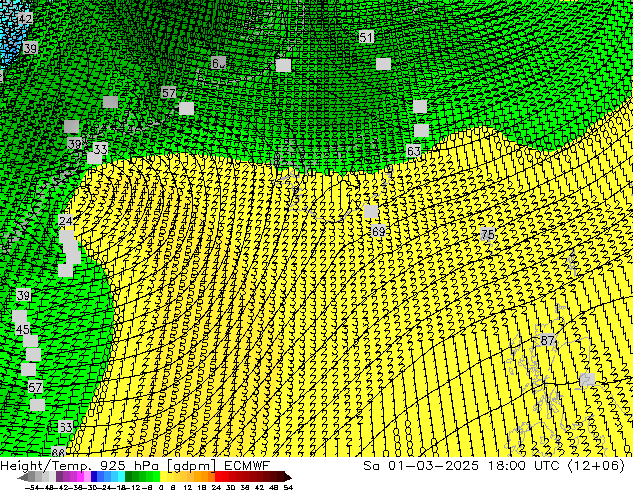Click the cyan legend swatch
The width and height of the screenshot is (634, 490).
click(121, 476)
